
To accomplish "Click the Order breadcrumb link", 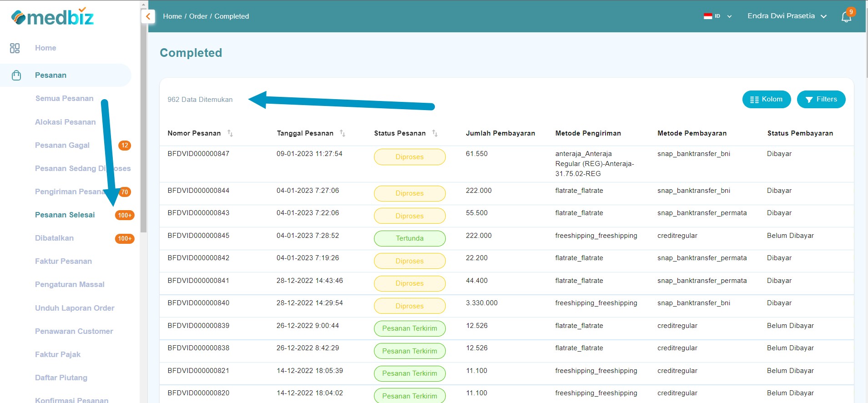I will pyautogui.click(x=198, y=16).
